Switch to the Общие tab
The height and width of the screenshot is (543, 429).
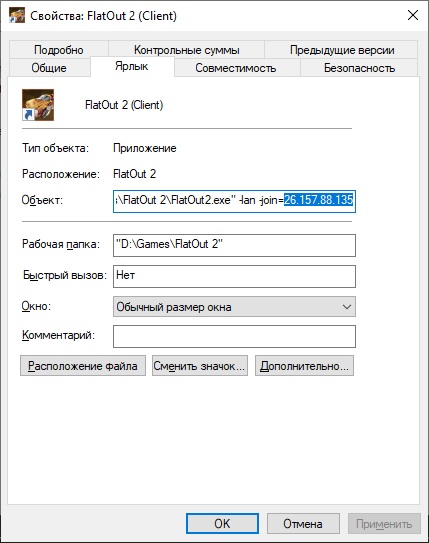(x=49, y=68)
